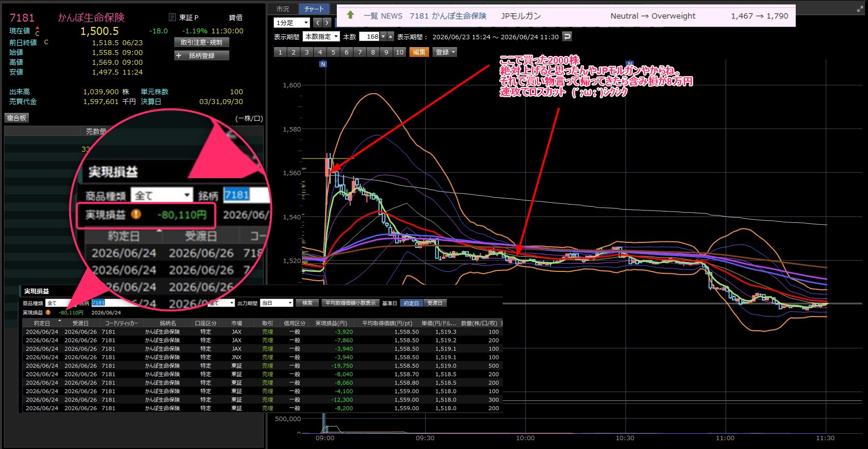
Task: Switch to the チャート tab
Action: point(314,9)
